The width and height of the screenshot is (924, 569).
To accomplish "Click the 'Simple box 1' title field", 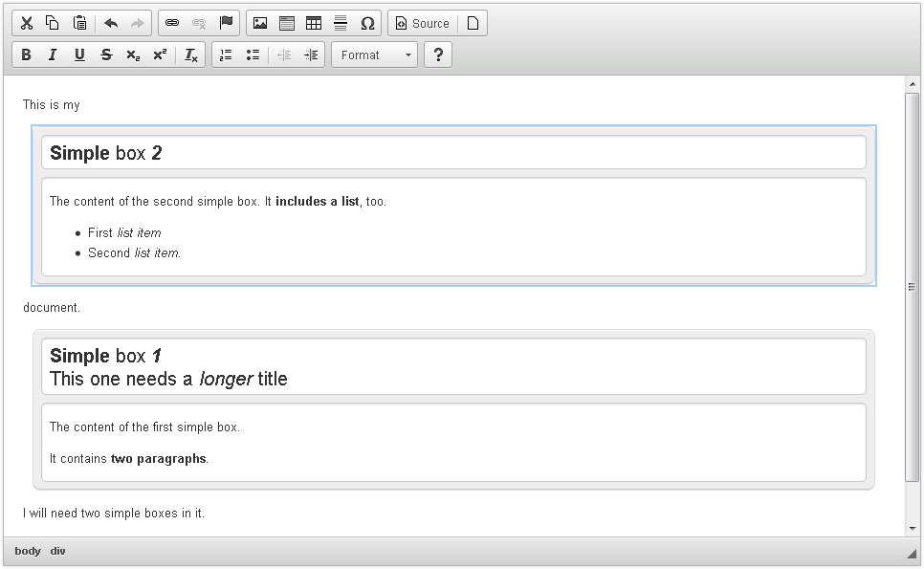I will point(453,366).
